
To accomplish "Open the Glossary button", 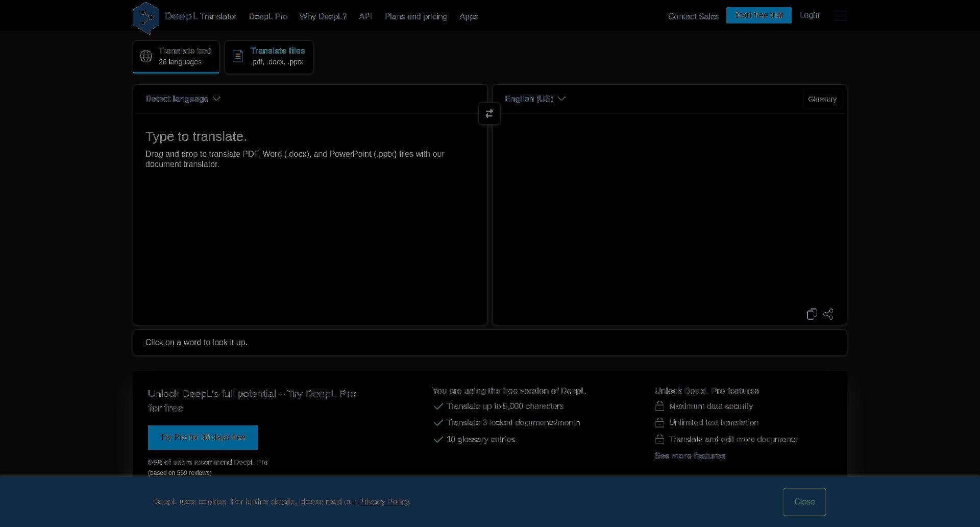I will (x=822, y=99).
